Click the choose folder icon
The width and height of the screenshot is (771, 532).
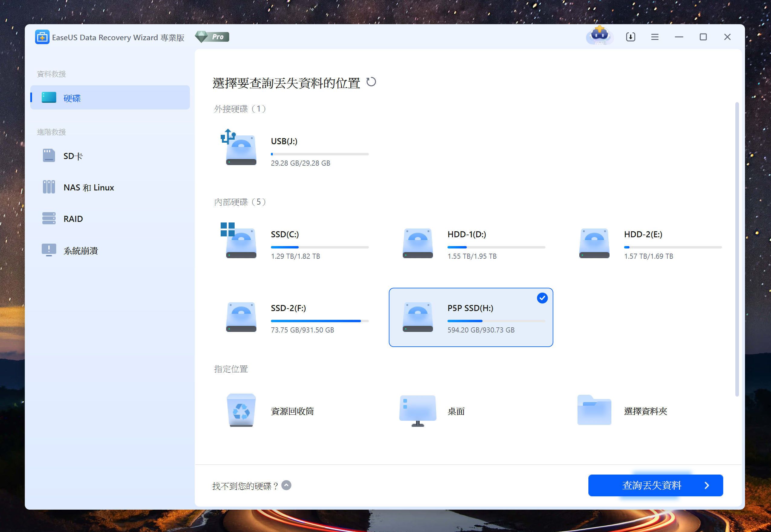click(x=594, y=410)
